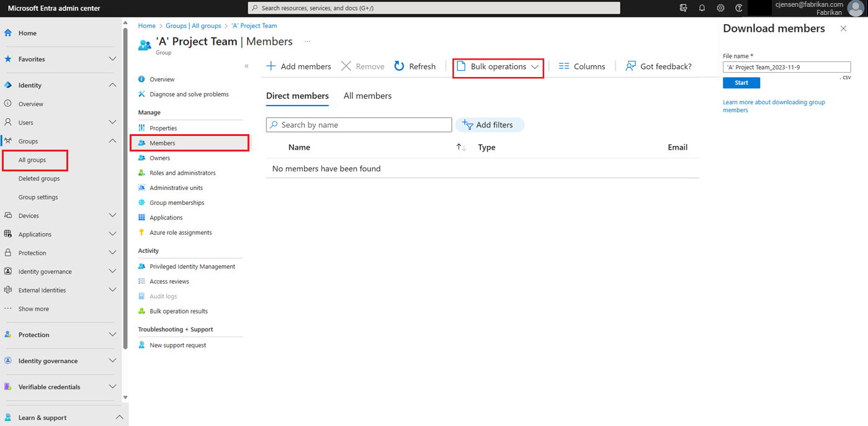This screenshot has height=426, width=868.
Task: Open Diagnose and solve problems
Action: point(189,94)
